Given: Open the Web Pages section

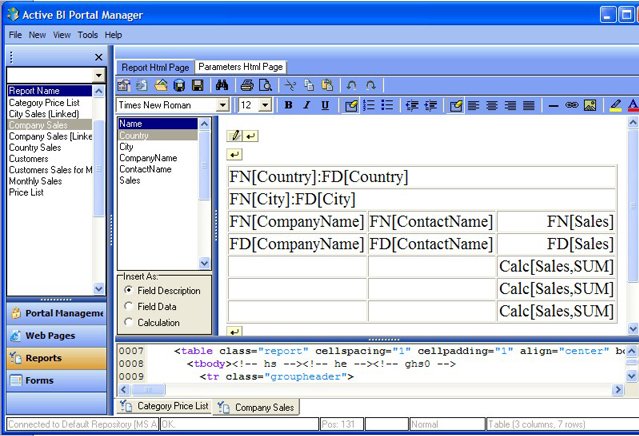Looking at the screenshot, I should point(50,335).
